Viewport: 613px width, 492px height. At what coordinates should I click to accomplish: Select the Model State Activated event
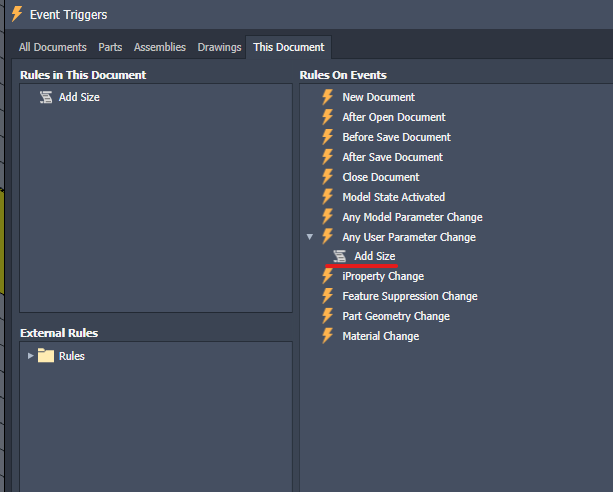pos(393,197)
